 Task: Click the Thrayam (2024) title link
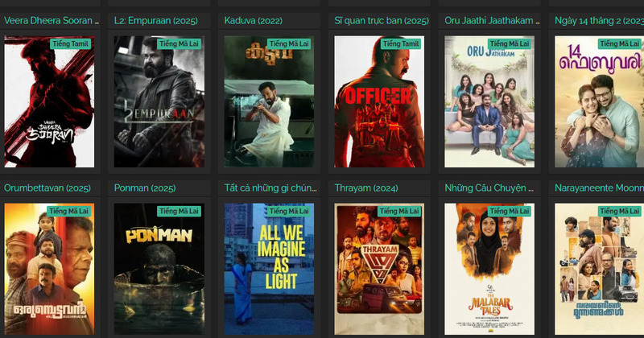coord(366,188)
